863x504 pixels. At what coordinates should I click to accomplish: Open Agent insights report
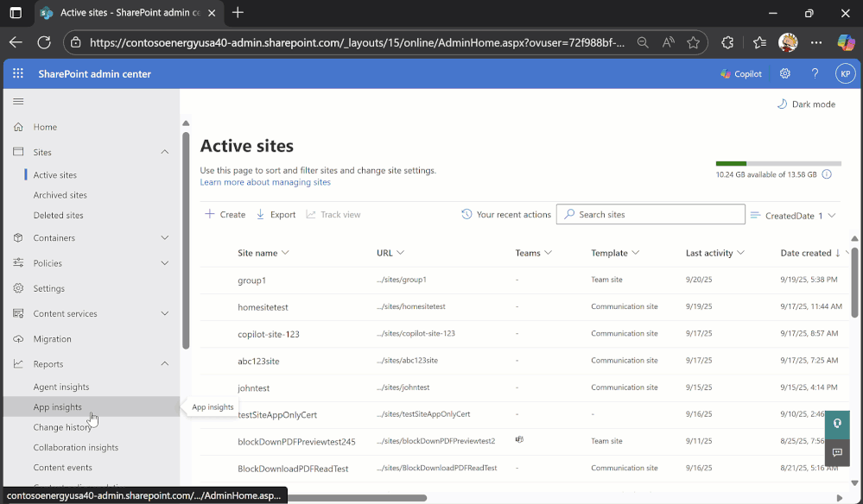(61, 387)
